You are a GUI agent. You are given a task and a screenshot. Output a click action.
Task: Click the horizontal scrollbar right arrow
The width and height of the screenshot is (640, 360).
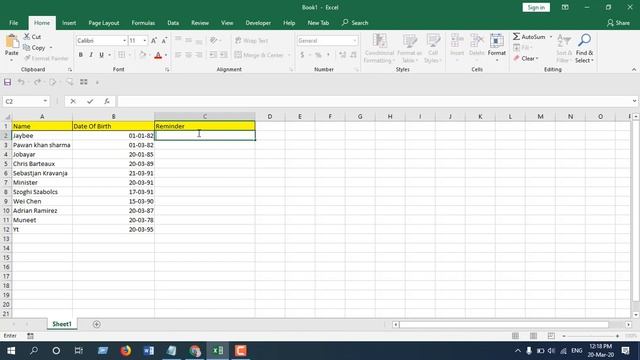[x=629, y=324]
